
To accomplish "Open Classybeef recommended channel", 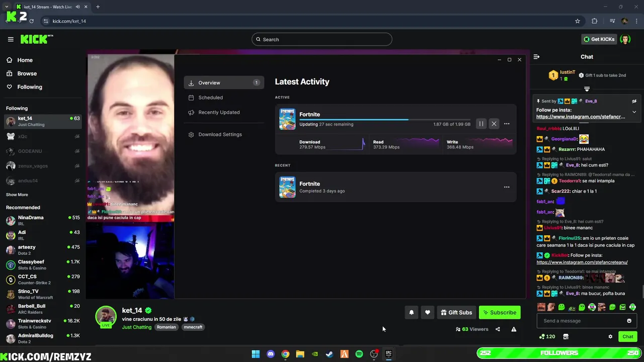I will pyautogui.click(x=43, y=264).
